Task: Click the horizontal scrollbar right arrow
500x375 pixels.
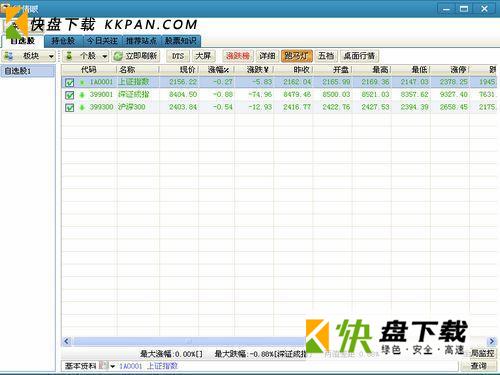Action: click(x=492, y=341)
